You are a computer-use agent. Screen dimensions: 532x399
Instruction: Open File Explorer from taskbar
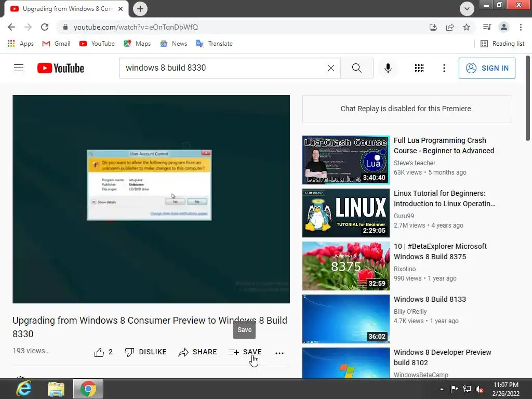point(56,389)
